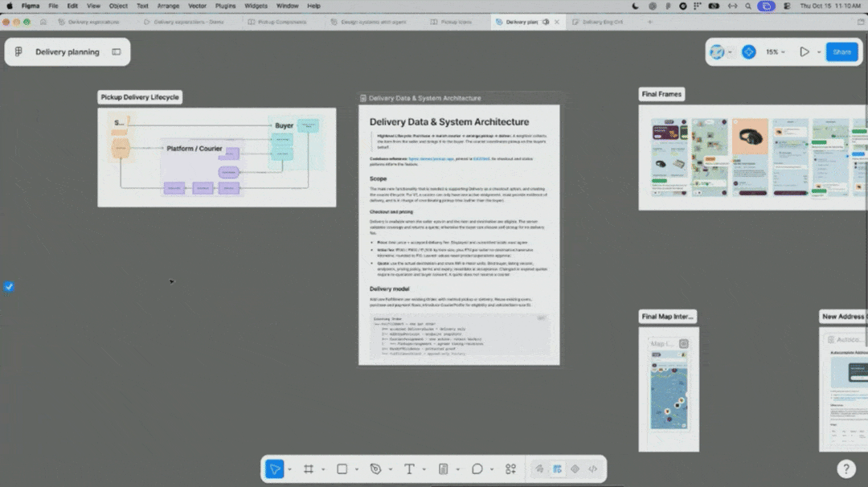Select the Text tool
The image size is (868, 487).
click(409, 469)
